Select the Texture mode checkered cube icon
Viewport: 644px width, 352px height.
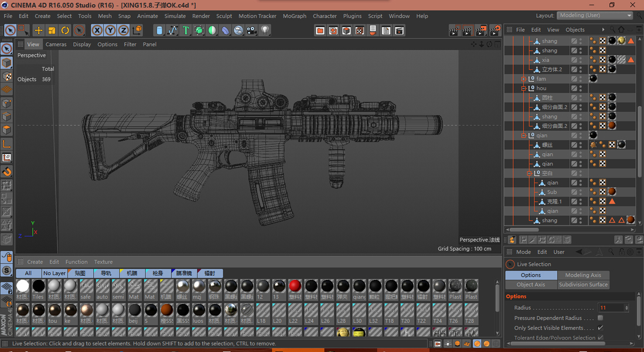[6, 76]
